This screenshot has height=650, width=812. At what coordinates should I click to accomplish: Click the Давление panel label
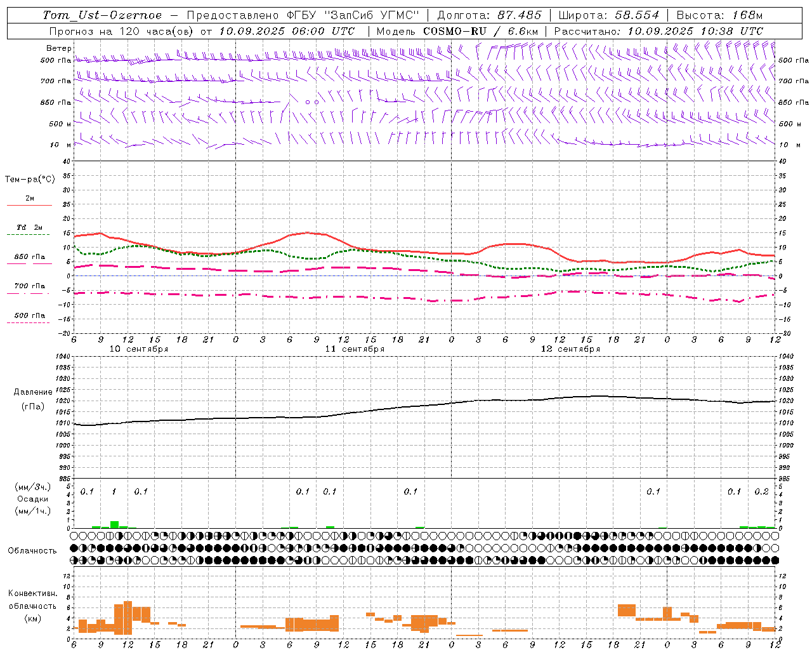(x=33, y=392)
